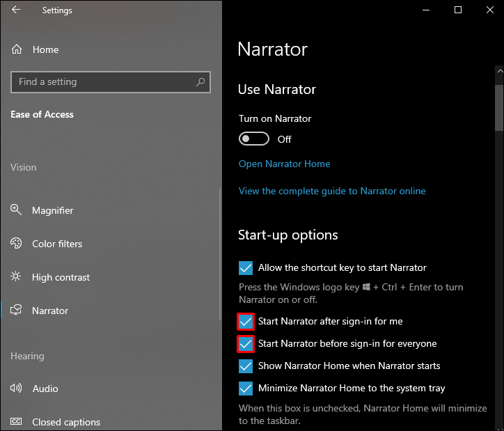Screen dimensions: 504x431
Task: Go back using the Settings back arrow
Action: coord(16,10)
